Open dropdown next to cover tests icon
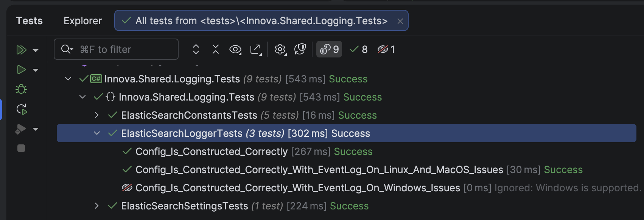Image resolution: width=644 pixels, height=220 pixels. point(36,129)
